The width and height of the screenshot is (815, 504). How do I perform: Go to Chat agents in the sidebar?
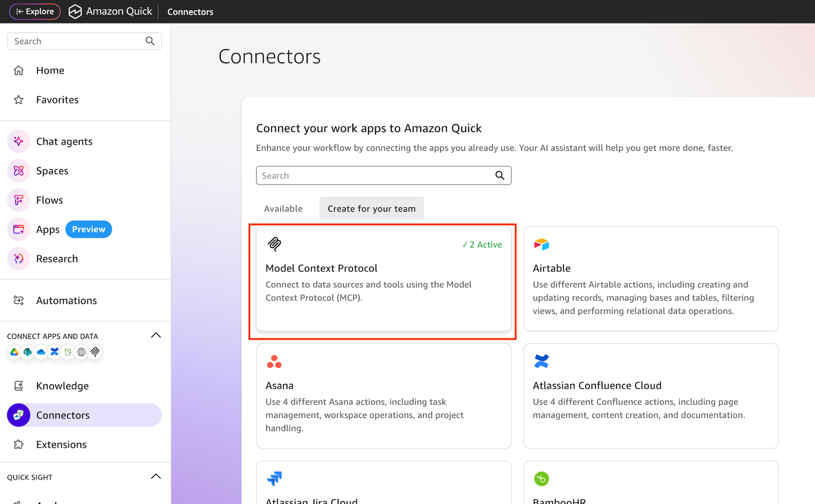[64, 142]
